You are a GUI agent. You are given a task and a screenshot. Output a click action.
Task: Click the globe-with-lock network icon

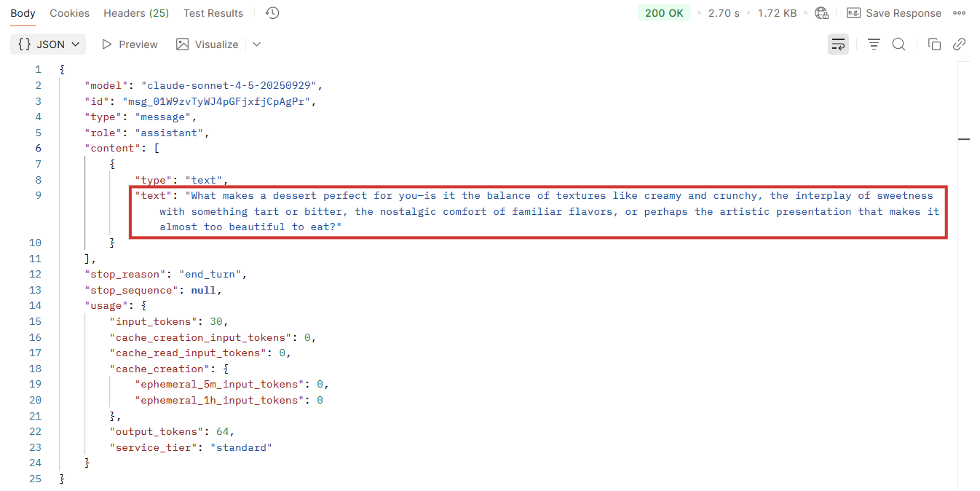822,12
